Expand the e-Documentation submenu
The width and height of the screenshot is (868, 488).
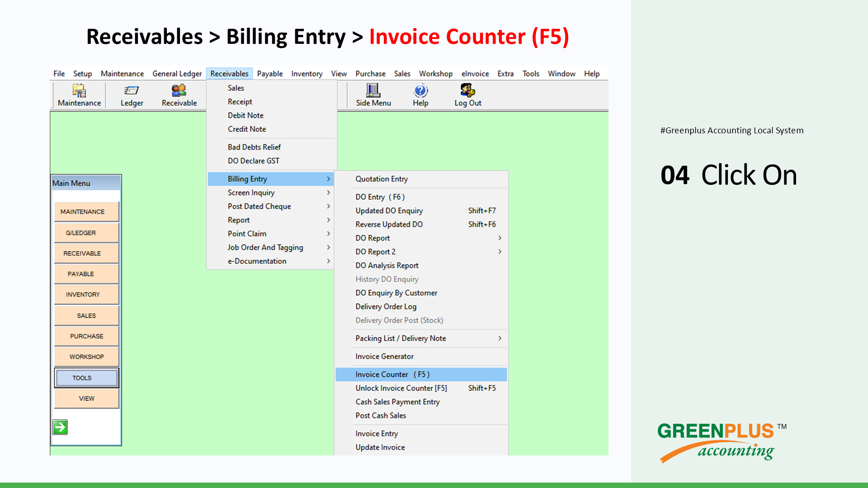(x=271, y=261)
